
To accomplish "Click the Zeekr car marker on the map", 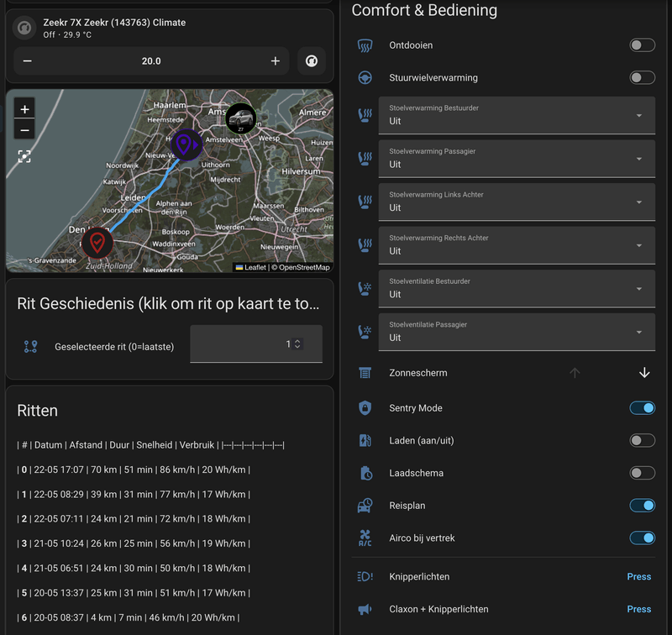I will 241,118.
